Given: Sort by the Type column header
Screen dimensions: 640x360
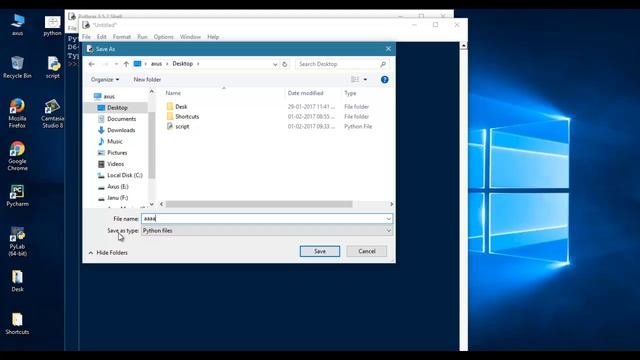Looking at the screenshot, I should tap(350, 93).
